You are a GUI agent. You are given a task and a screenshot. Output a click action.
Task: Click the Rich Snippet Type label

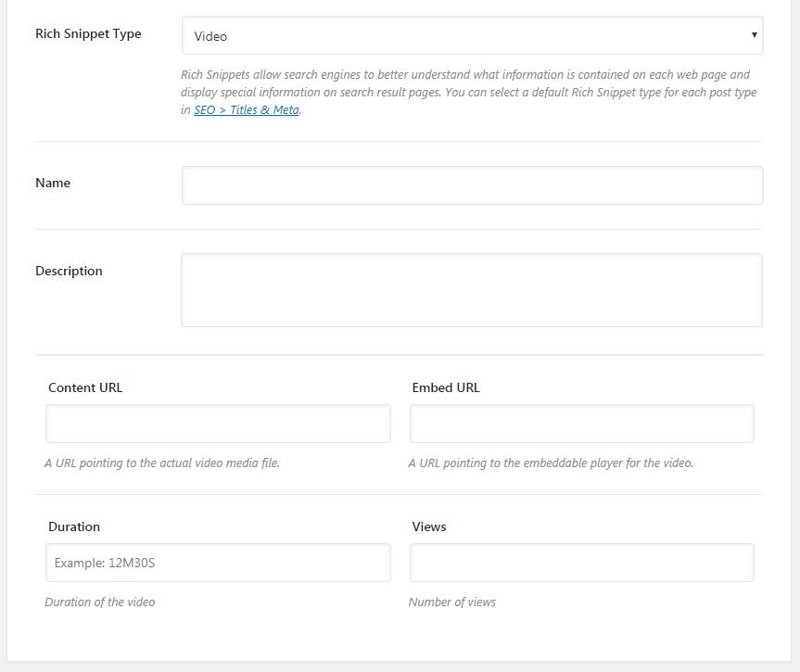88,33
